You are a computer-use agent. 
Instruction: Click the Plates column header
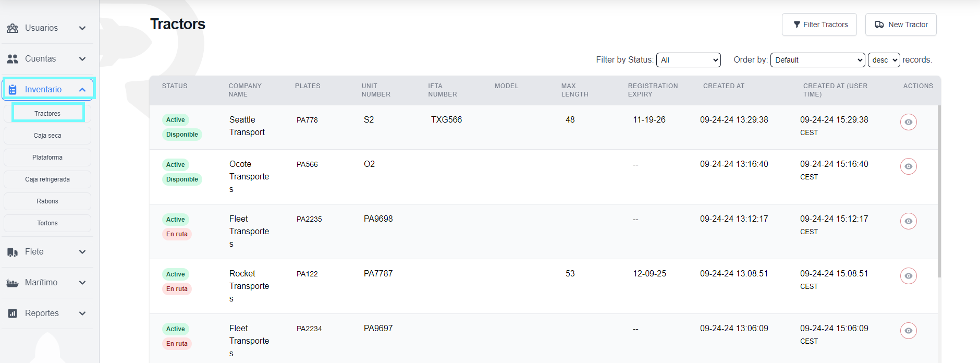coord(308,86)
